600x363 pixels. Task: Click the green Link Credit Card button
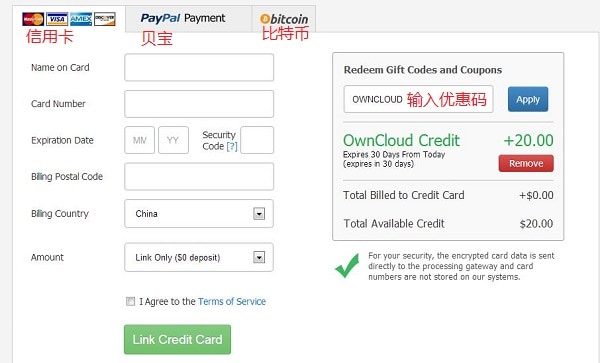click(x=177, y=339)
